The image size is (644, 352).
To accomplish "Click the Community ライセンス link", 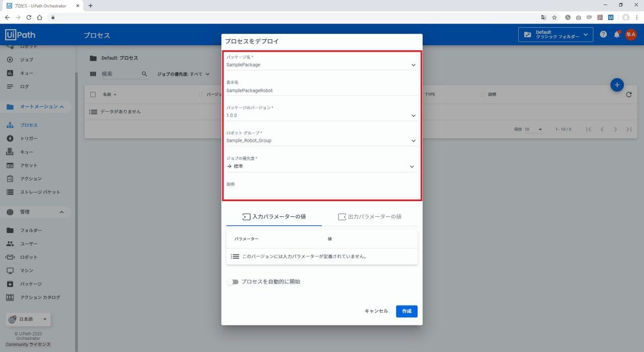I will click(x=28, y=344).
